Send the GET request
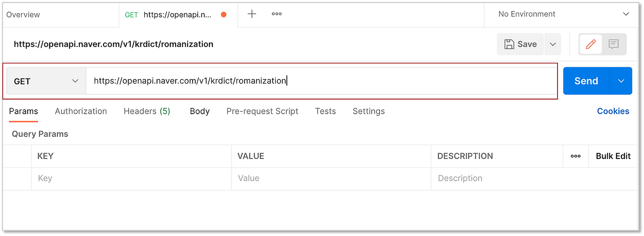Screen dimensions: 644x236 click(586, 81)
